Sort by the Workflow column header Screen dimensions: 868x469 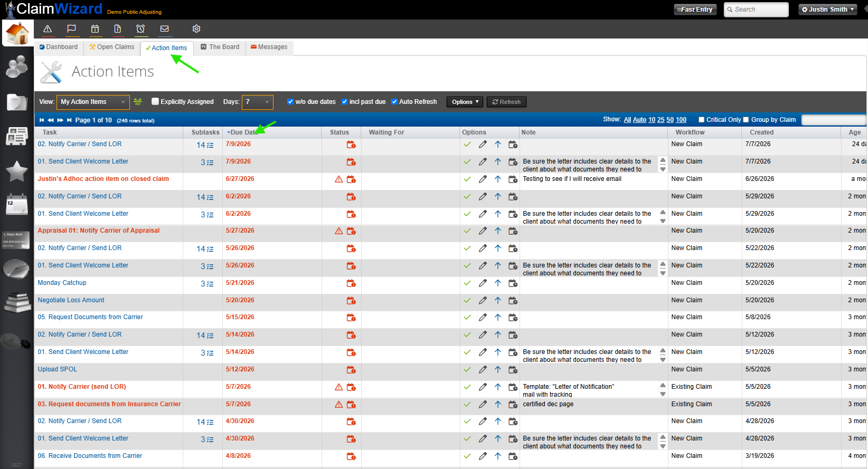690,132
